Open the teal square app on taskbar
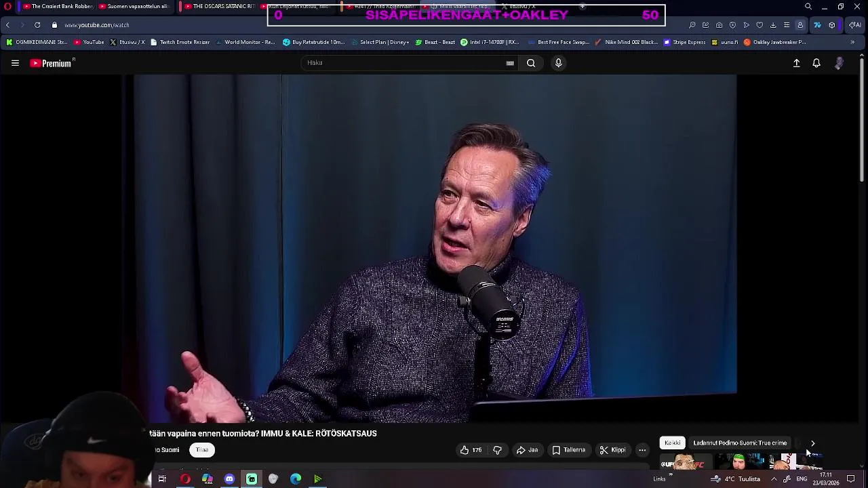The height and width of the screenshot is (488, 868). click(252, 479)
